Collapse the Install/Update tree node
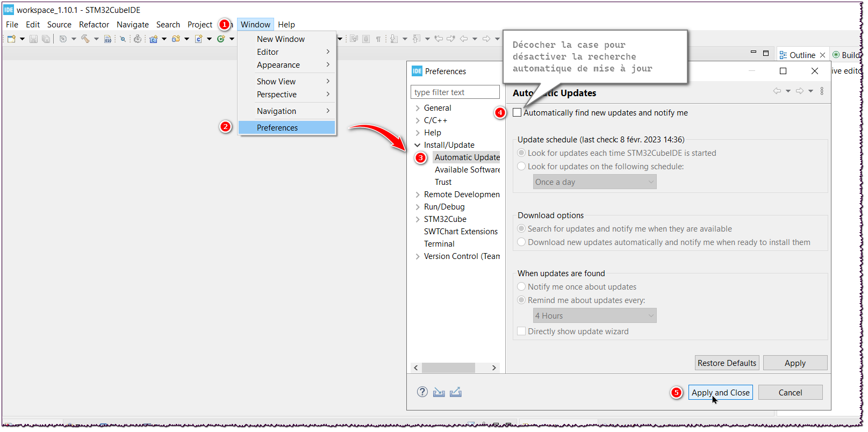This screenshot has width=868, height=432. pyautogui.click(x=418, y=145)
